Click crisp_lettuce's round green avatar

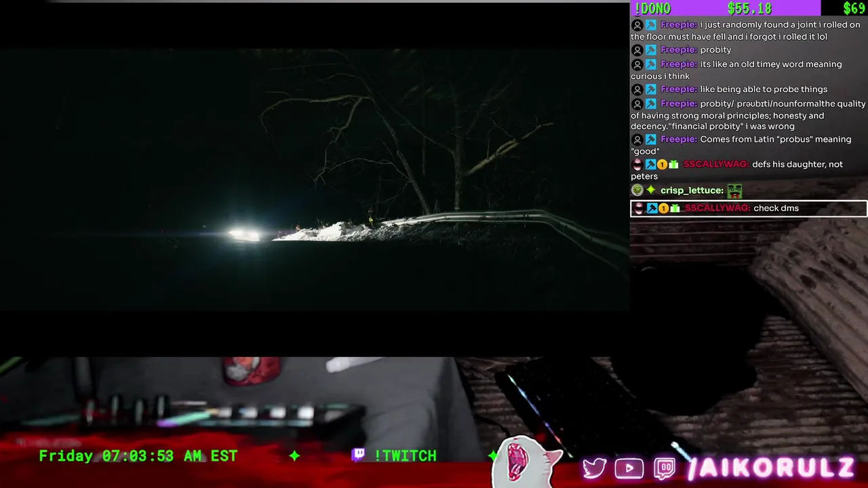[637, 190]
